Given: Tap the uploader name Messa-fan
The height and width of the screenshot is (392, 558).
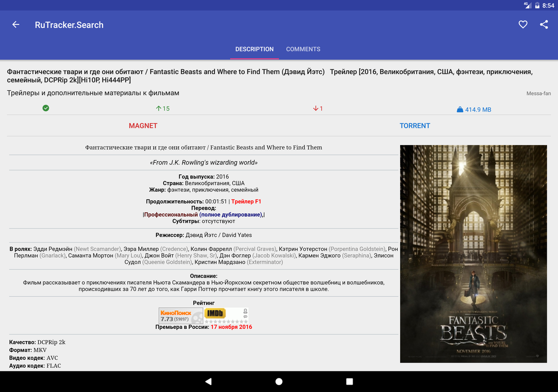Looking at the screenshot, I should pyautogui.click(x=538, y=94).
